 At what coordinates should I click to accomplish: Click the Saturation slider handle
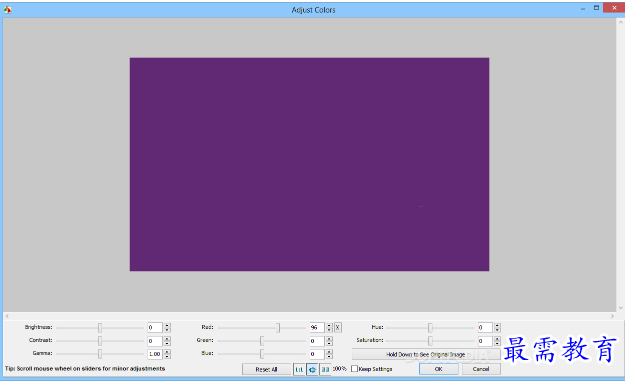[x=430, y=341]
